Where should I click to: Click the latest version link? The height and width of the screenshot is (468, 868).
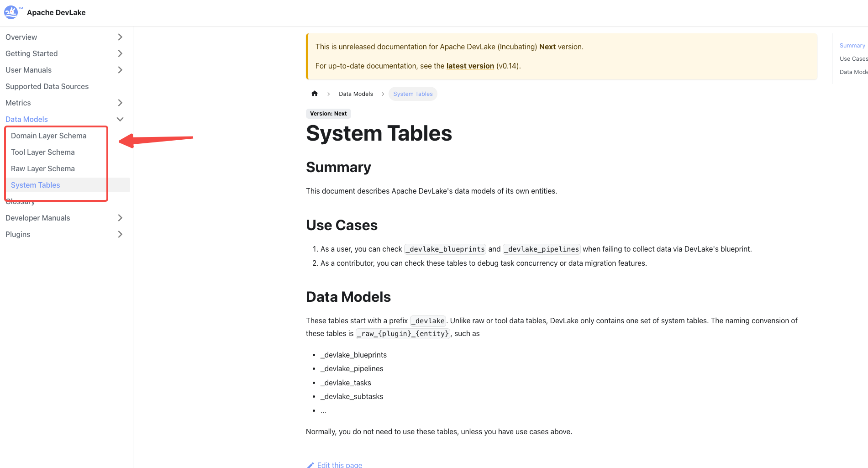pyautogui.click(x=470, y=66)
